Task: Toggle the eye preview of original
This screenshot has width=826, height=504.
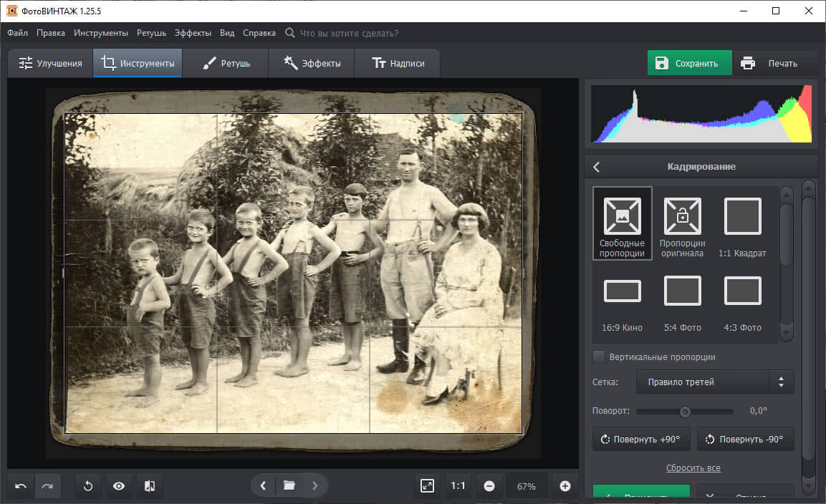Action: 119,486
